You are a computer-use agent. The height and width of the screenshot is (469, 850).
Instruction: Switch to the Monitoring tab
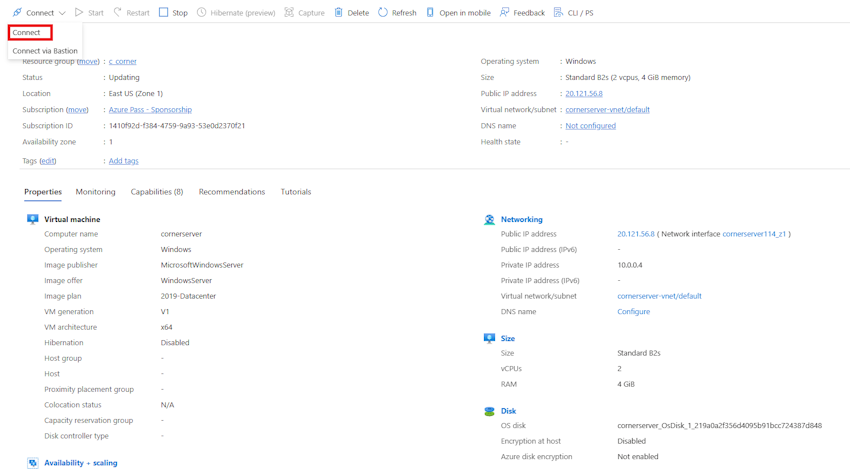pyautogui.click(x=95, y=192)
